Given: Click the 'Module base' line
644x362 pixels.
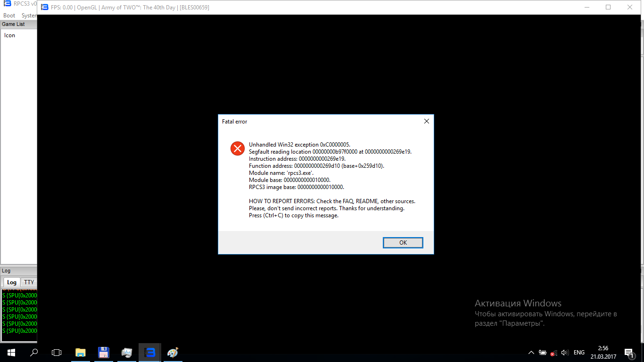Looking at the screenshot, I should click(290, 180).
